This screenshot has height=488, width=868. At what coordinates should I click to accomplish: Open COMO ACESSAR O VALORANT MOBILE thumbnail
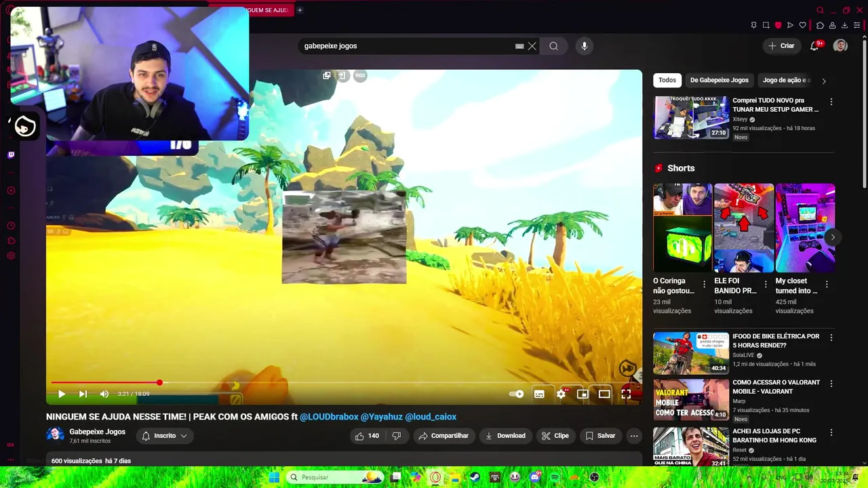coord(690,399)
